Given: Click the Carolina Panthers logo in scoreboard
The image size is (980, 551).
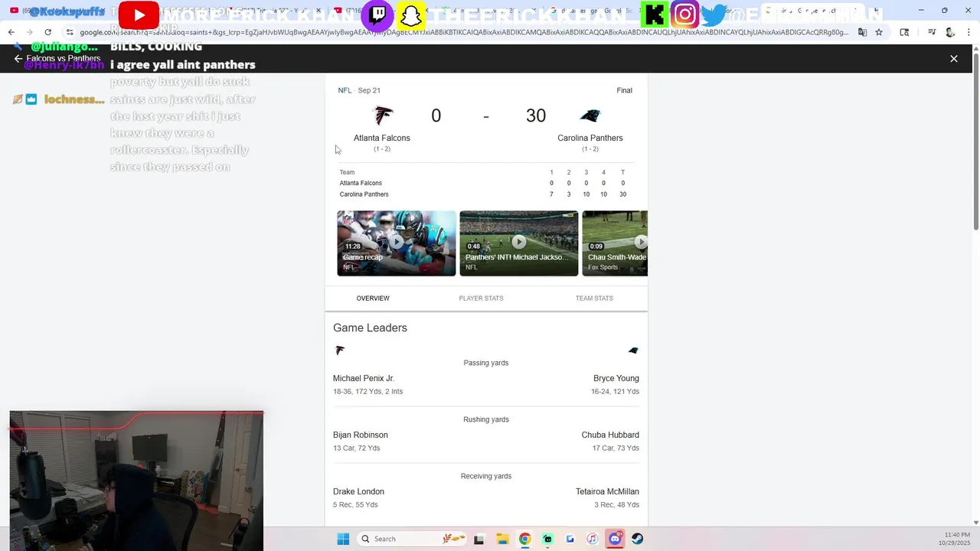Looking at the screenshot, I should tap(590, 116).
